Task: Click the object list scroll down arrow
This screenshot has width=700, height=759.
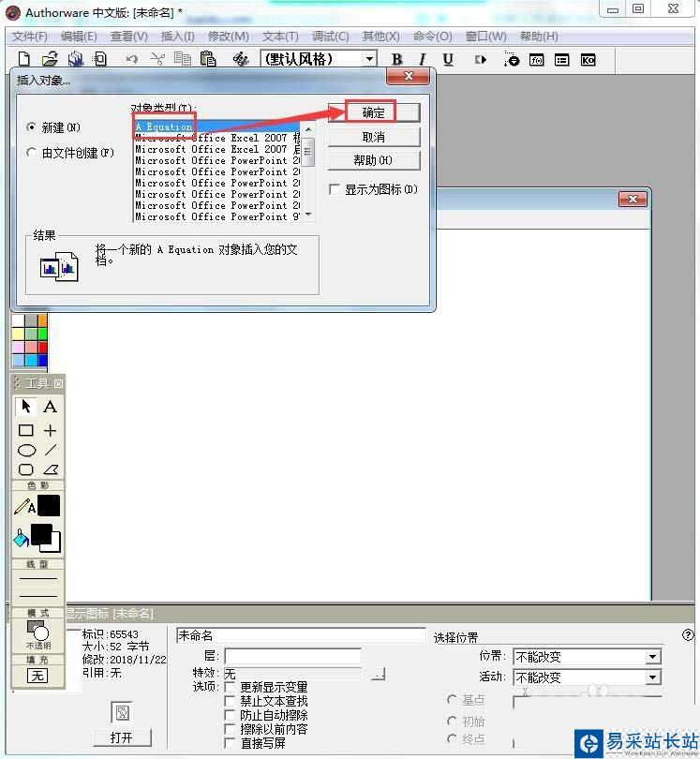Action: pos(308,215)
